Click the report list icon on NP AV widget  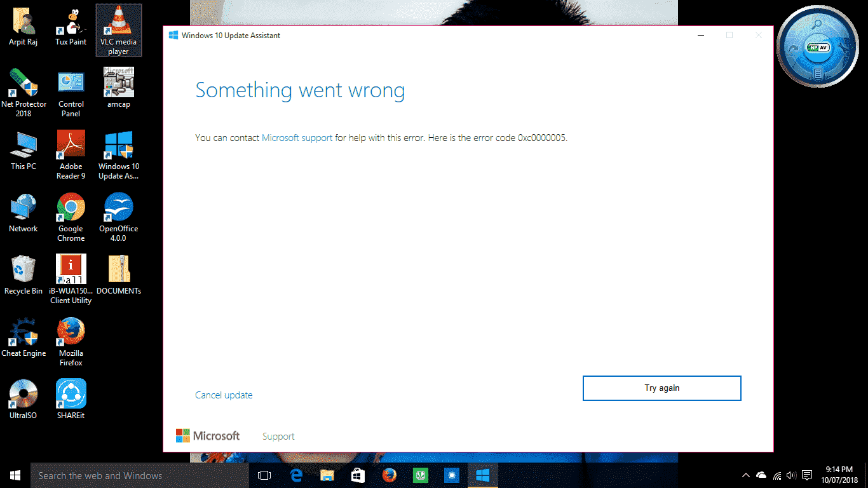[x=818, y=74]
